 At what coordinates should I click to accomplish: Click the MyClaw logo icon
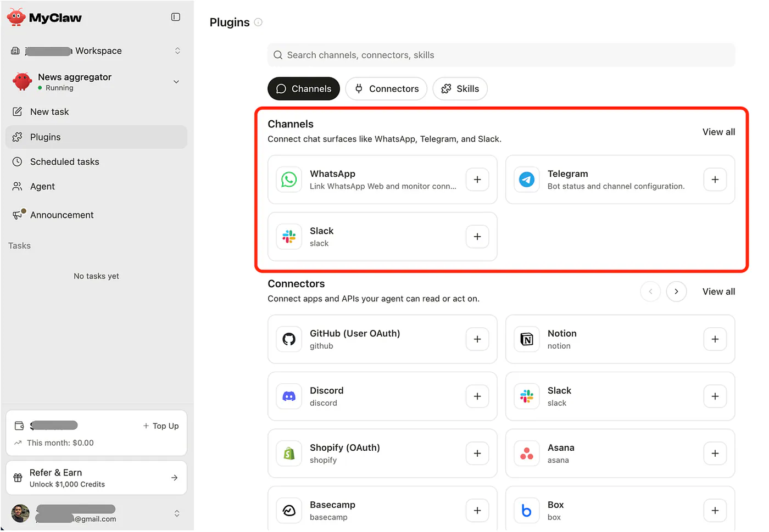16,17
